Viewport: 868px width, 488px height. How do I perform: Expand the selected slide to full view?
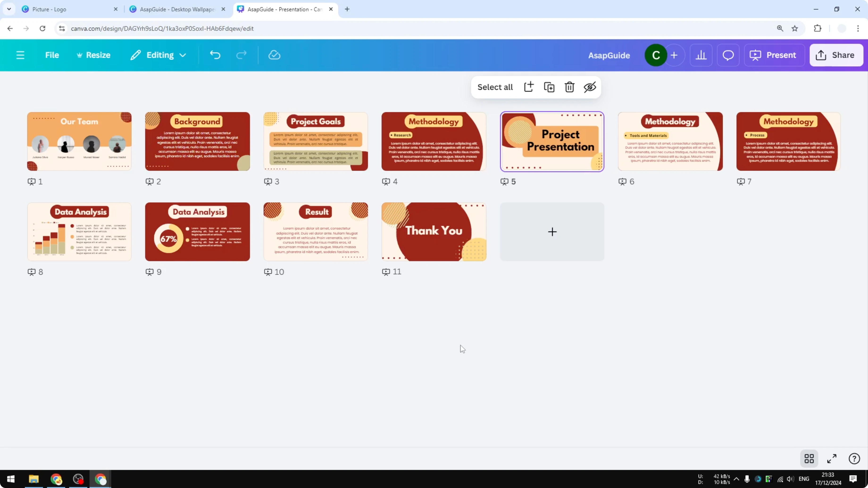[831, 459]
